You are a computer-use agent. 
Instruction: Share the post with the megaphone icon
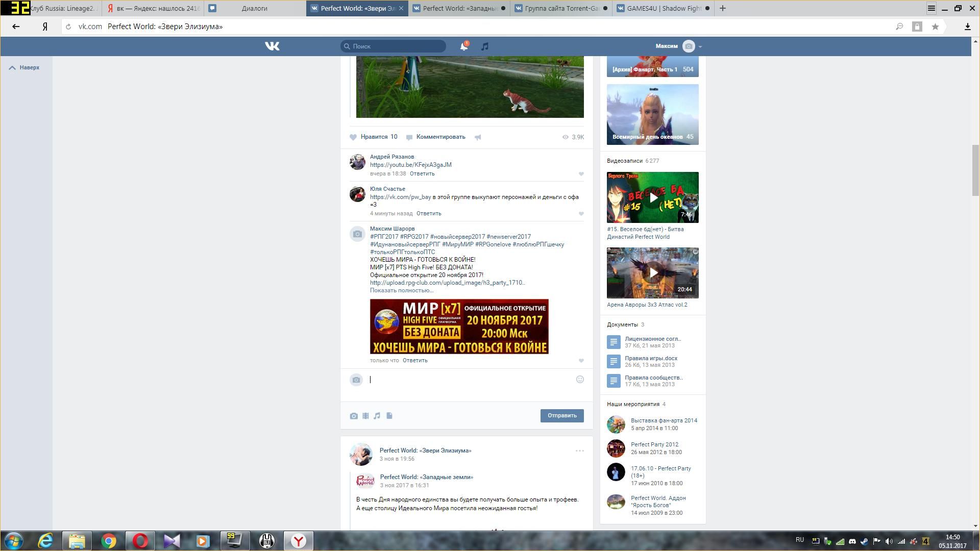click(x=478, y=137)
